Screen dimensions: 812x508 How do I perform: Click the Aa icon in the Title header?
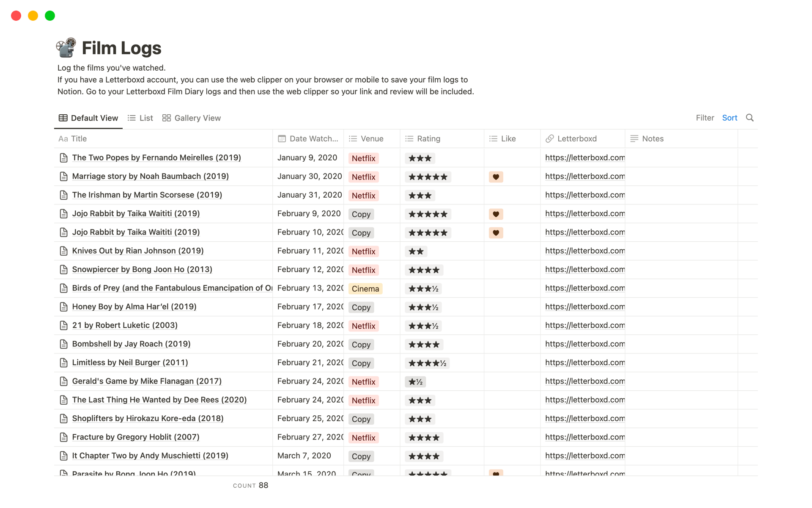click(x=63, y=138)
